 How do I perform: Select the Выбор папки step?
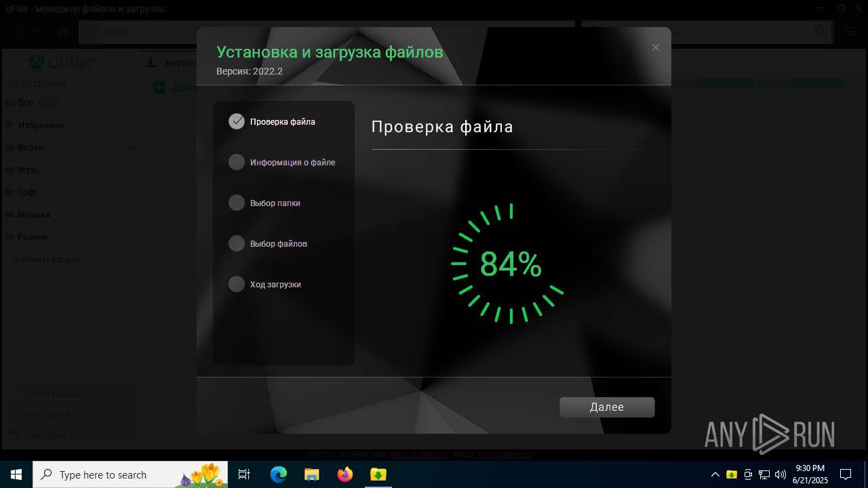click(x=275, y=203)
